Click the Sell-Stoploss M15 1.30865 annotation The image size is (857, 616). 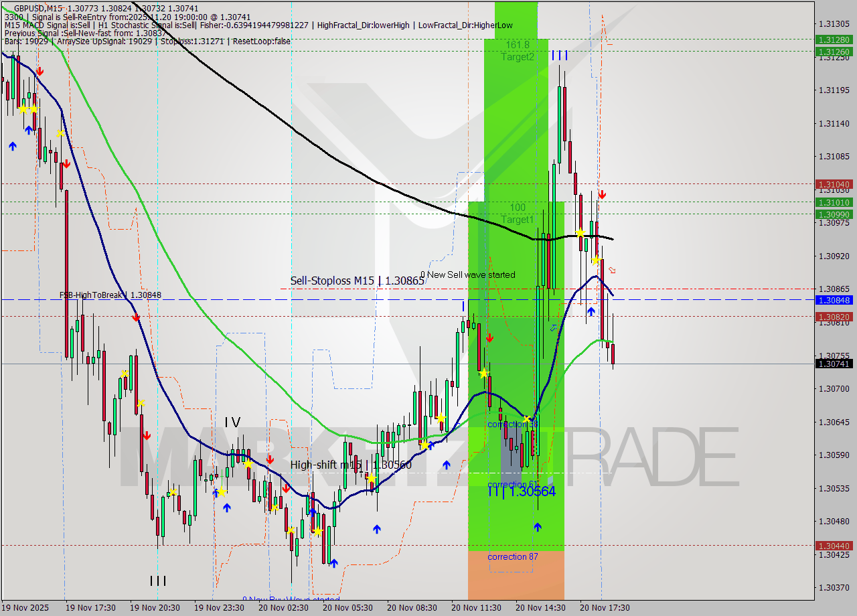click(x=357, y=281)
